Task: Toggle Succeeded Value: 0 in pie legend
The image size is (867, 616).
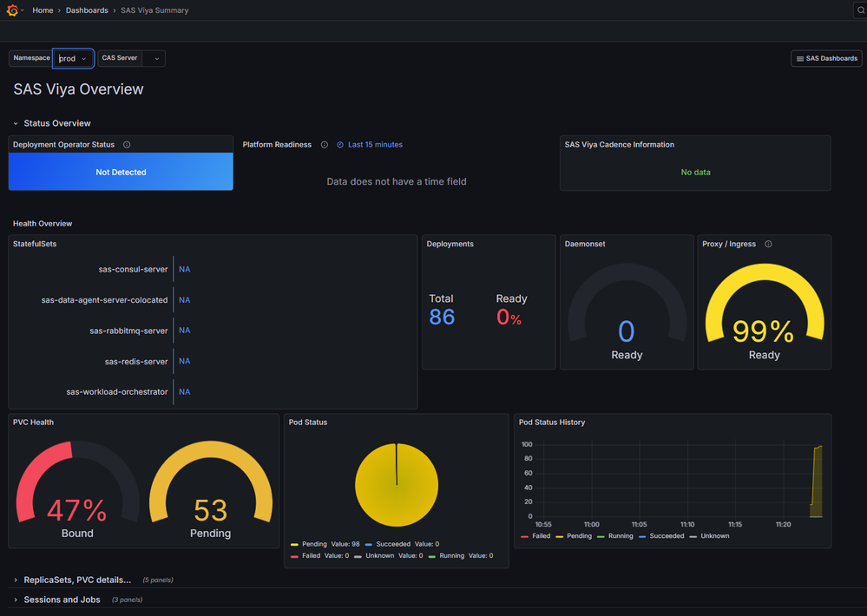Action: point(402,544)
